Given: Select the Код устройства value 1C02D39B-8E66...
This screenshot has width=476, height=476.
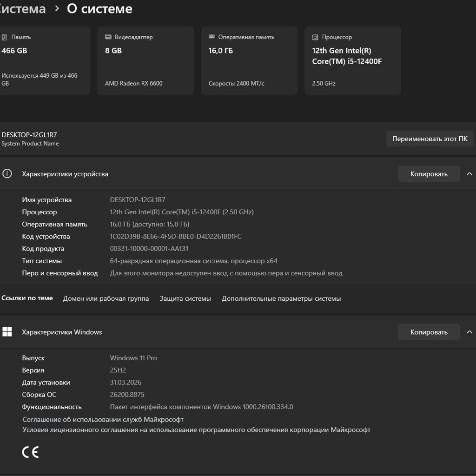Looking at the screenshot, I should pos(175,236).
